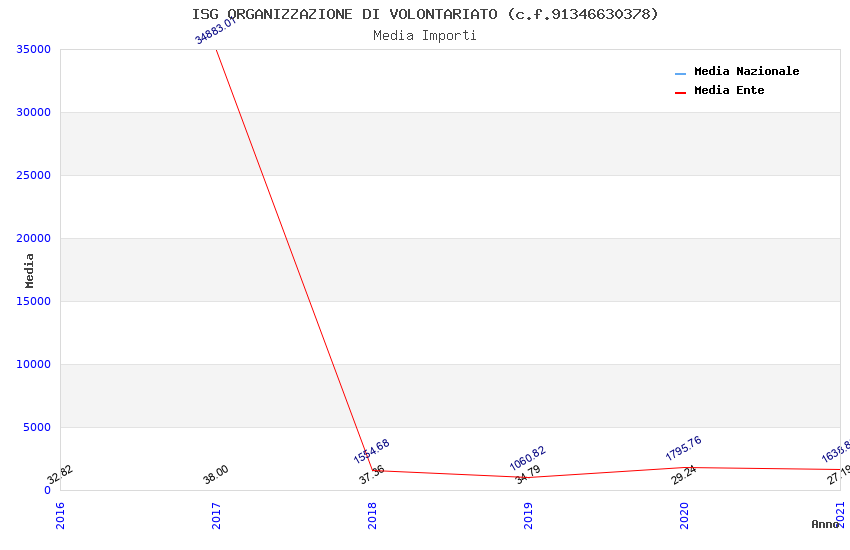Image resolution: width=850 pixels, height=550 pixels.
Task: Click the red line's 2019 data point
Action: point(529,477)
